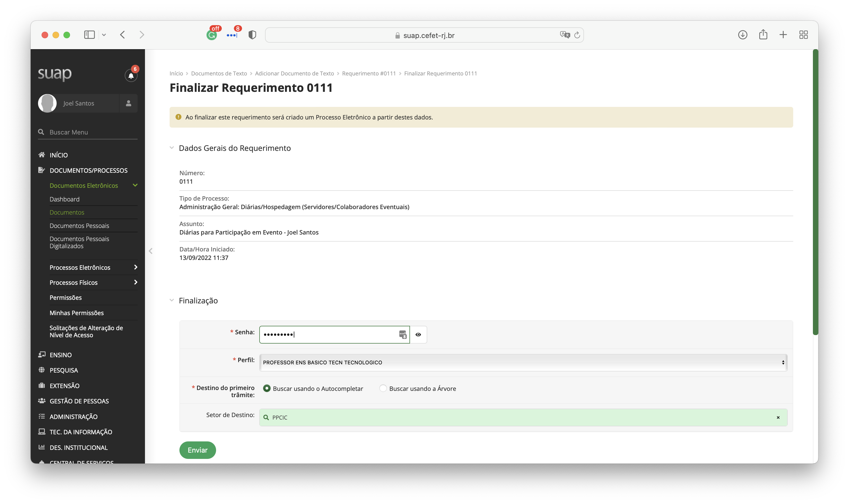
Task: Collapse Dados Gerais do Requerimento section
Action: 172,148
